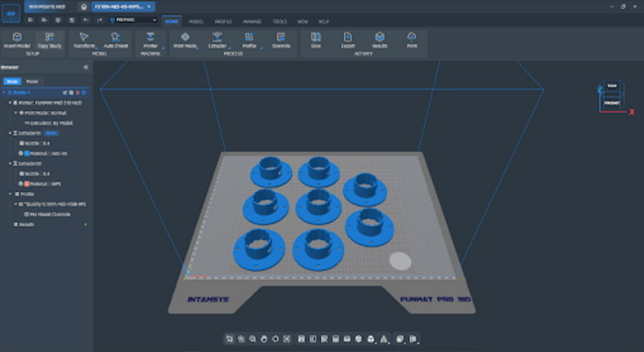Collapse the Extruder02 tree node

[9, 163]
